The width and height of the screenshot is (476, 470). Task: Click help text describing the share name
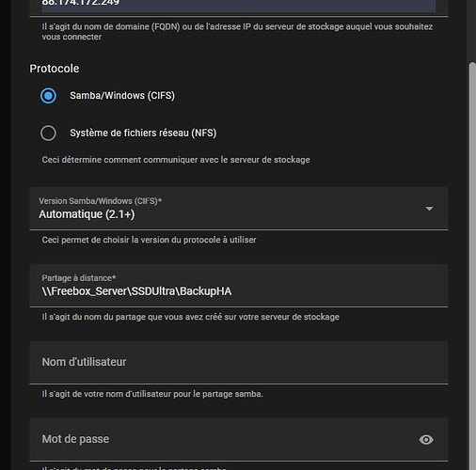[190, 317]
